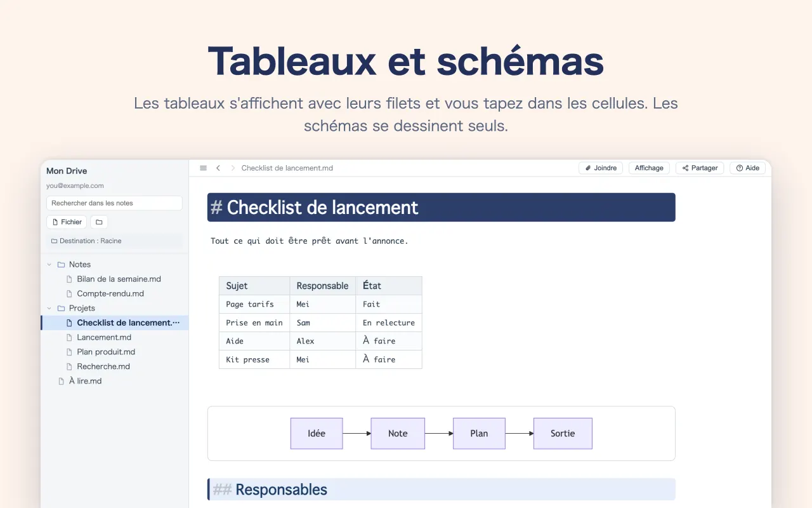This screenshot has height=508, width=812.
Task: Click the 'Note' node in the diagram
Action: pyautogui.click(x=398, y=434)
